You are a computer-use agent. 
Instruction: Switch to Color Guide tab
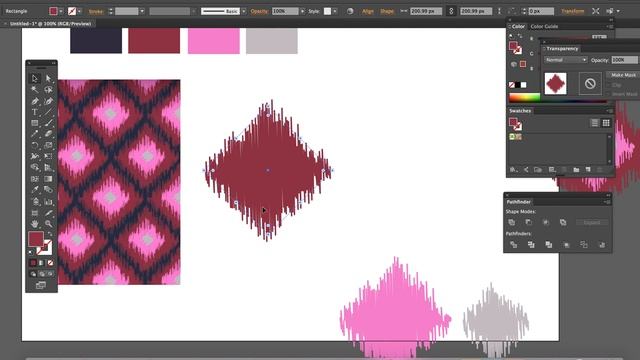(544, 27)
